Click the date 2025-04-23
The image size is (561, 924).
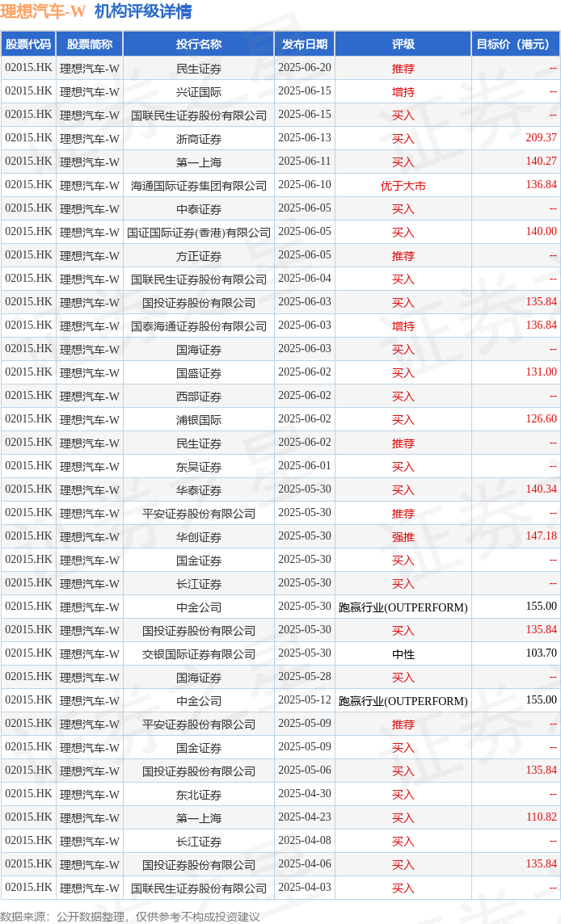(305, 817)
